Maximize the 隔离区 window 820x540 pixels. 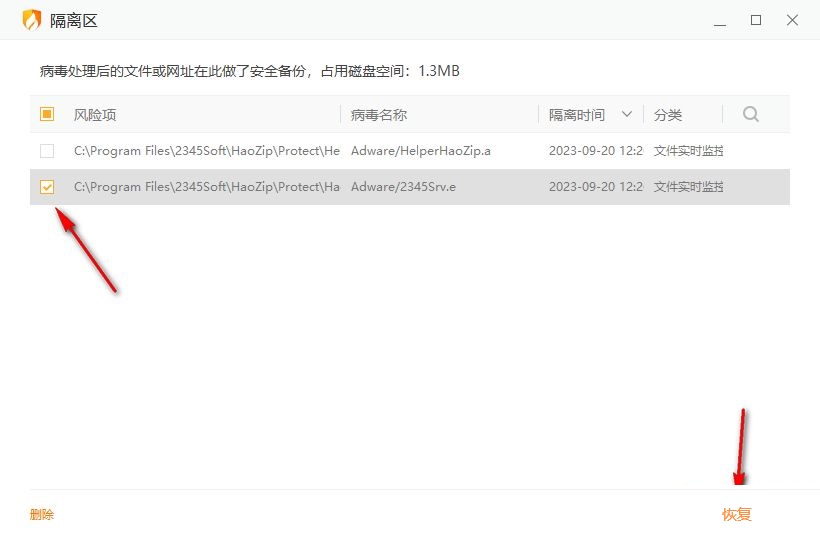(756, 20)
